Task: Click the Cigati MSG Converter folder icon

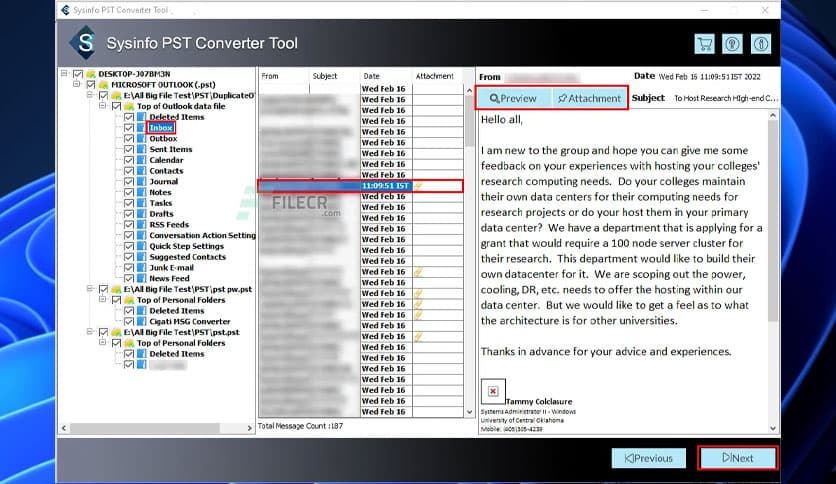Action: [141, 321]
